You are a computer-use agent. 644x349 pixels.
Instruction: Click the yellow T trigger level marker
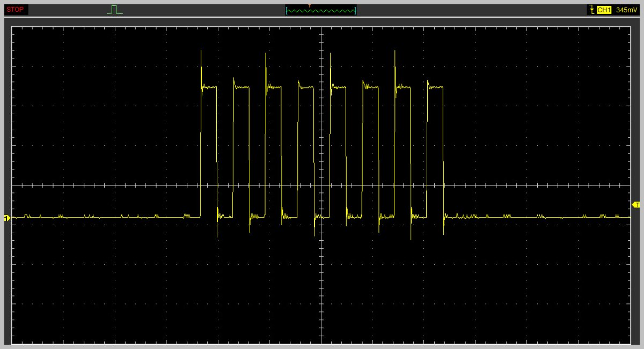[636, 204]
